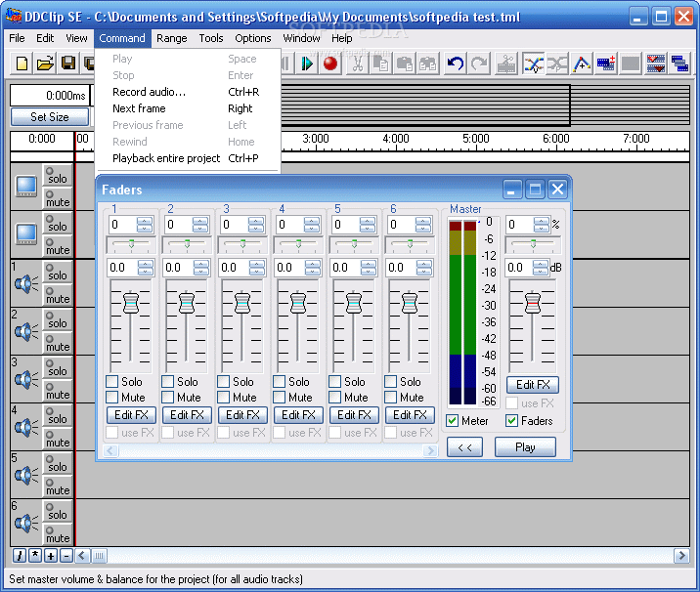Viewport: 700px width, 592px height.
Task: Open the Options menu
Action: tap(252, 38)
